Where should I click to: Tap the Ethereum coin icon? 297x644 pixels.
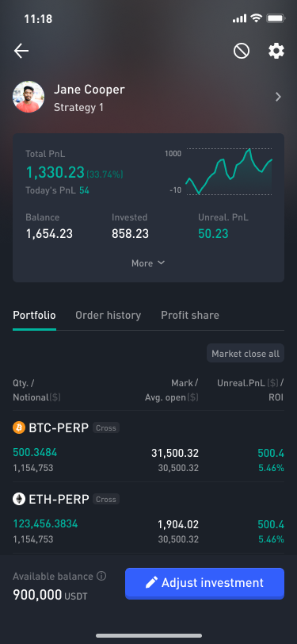click(x=19, y=499)
